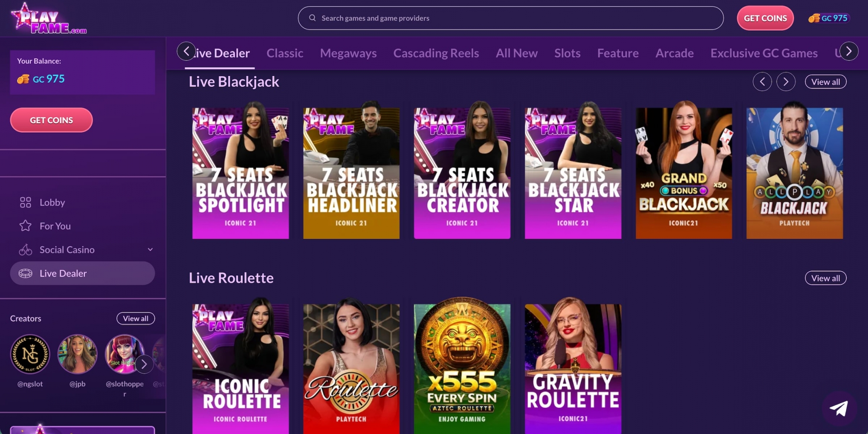Click the Lobby grid icon

coord(25,202)
